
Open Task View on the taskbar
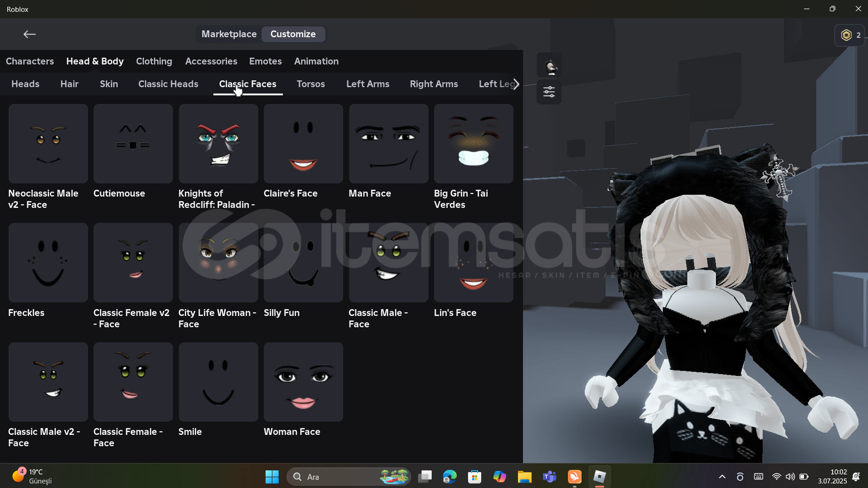[x=425, y=477]
